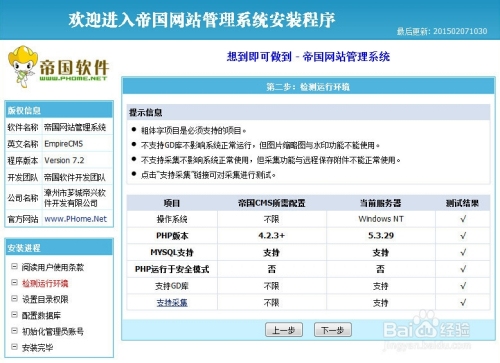Click the 最后更新: 201502071030 text
The image size is (500, 363).
click(442, 31)
